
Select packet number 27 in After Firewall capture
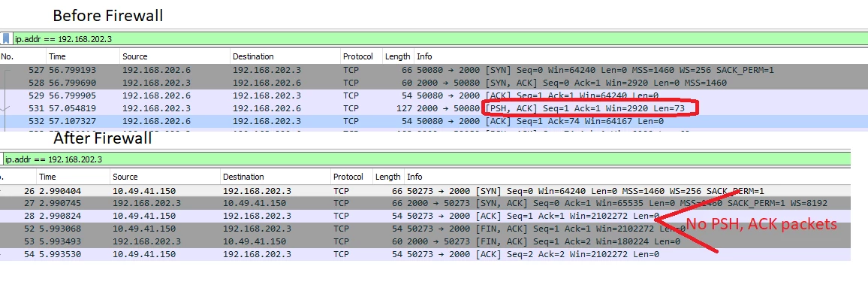click(425, 204)
